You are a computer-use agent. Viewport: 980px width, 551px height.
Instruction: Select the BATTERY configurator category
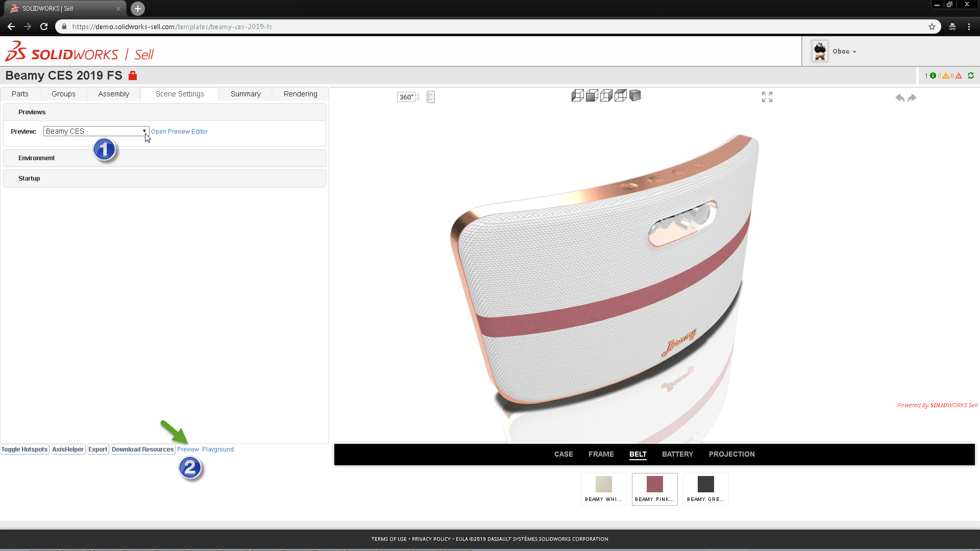677,454
